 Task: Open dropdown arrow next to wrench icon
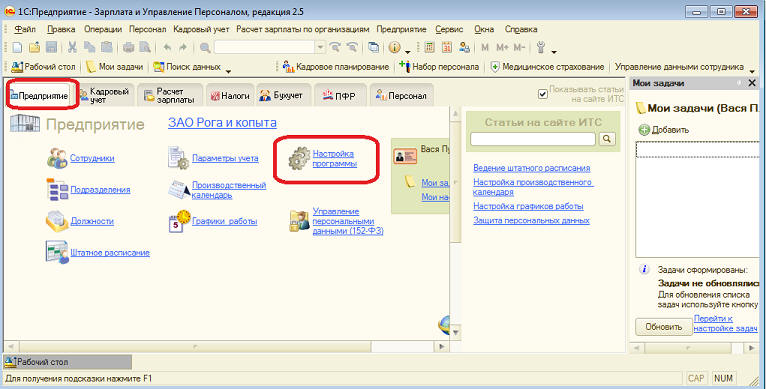tap(553, 51)
